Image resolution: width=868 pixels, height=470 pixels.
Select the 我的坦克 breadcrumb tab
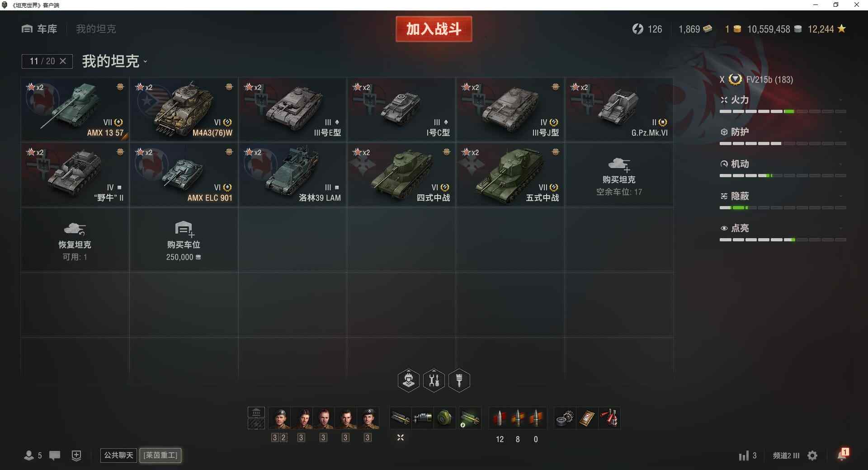(x=96, y=29)
